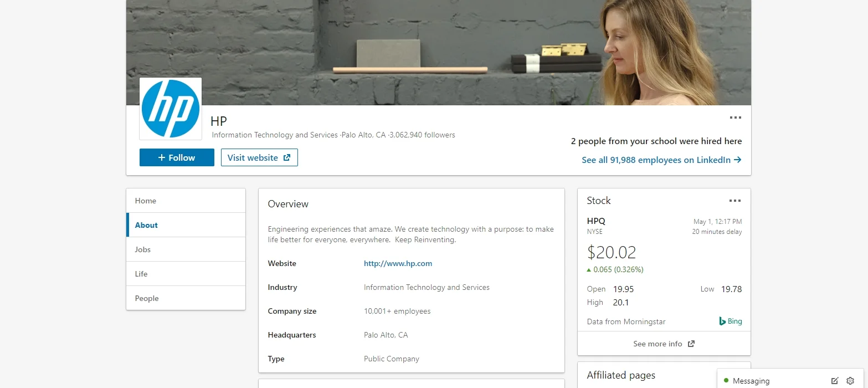This screenshot has width=868, height=388.
Task: Click the Visit website button
Action: pyautogui.click(x=259, y=157)
